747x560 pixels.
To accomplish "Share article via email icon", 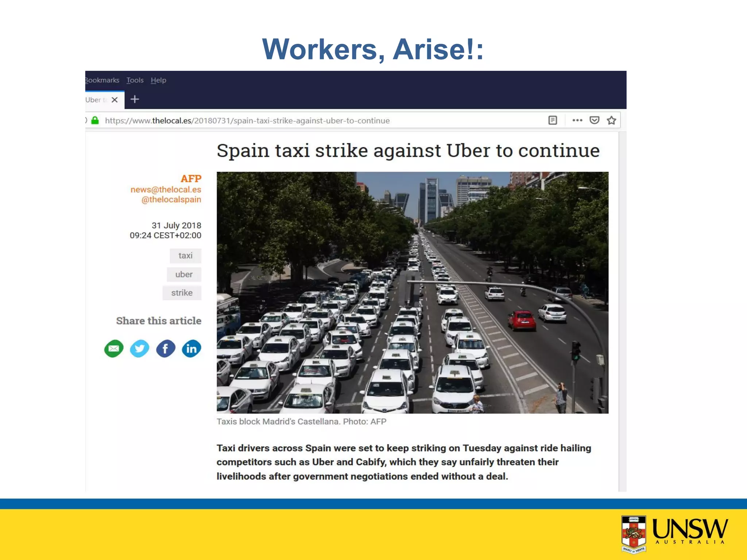I will coord(114,349).
